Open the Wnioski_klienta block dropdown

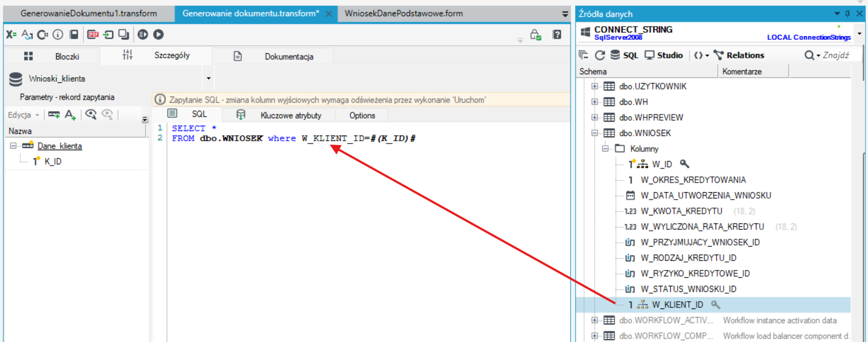[209, 78]
